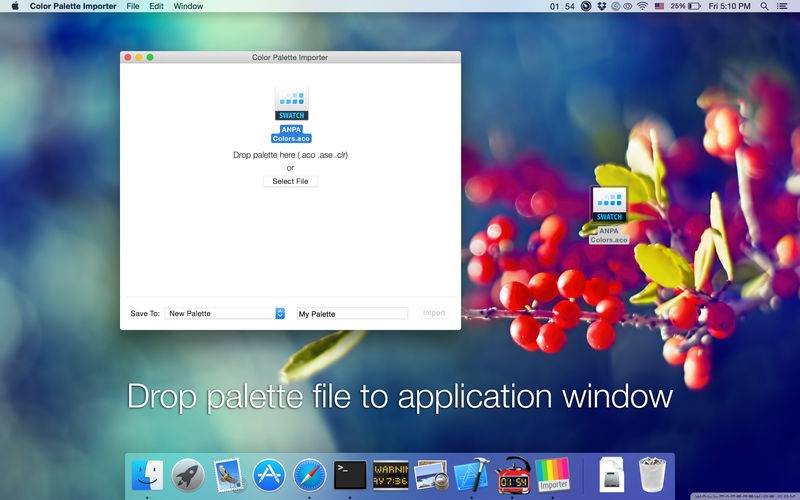
Task: Click the Select File button
Action: 290,181
